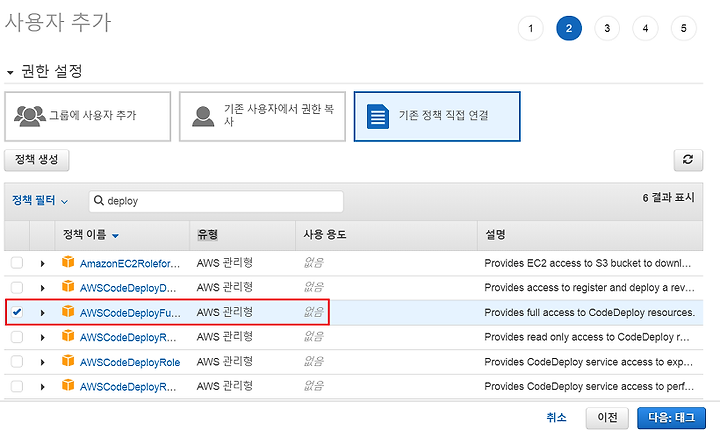The height and width of the screenshot is (430, 720).
Task: Open the read only AWSCodeDeployR policy link
Action: tap(128, 338)
